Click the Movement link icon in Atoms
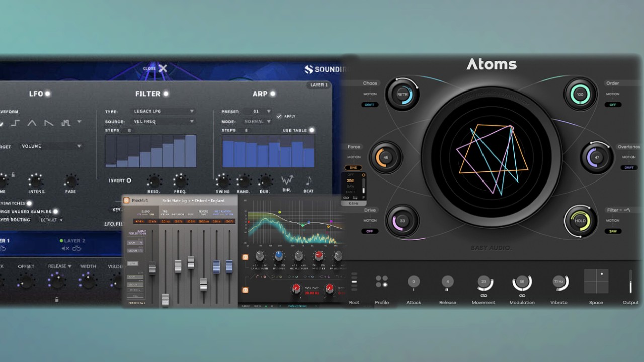The image size is (644, 362). click(x=484, y=295)
